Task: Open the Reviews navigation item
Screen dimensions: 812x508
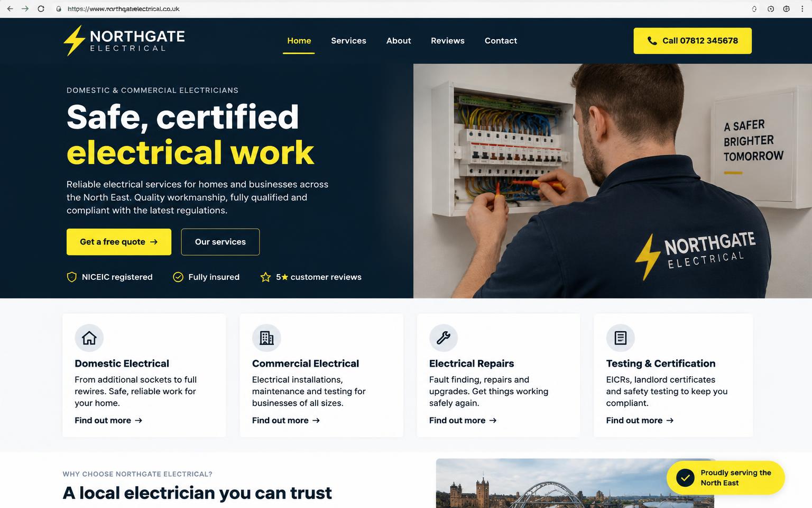Action: [x=448, y=41]
